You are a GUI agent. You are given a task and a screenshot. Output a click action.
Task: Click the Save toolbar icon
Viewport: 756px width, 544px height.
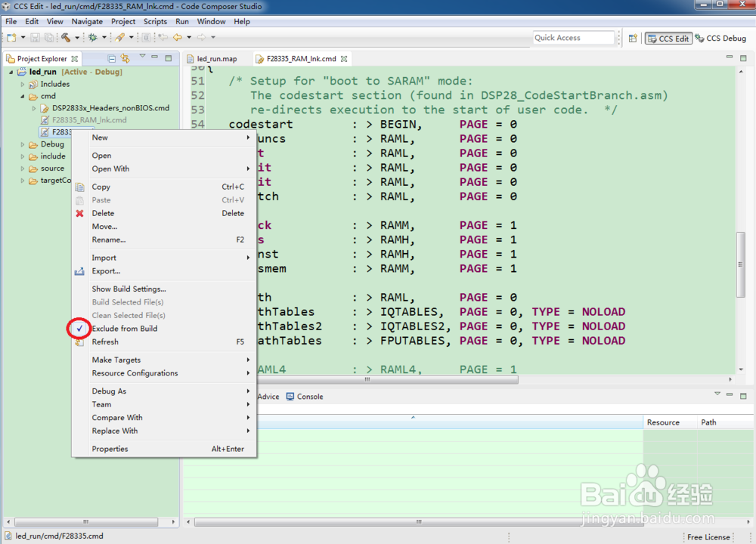pos(36,38)
